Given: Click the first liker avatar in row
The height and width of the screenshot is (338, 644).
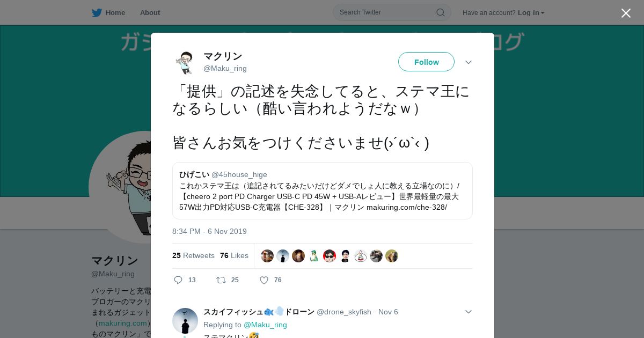Looking at the screenshot, I should 267,256.
